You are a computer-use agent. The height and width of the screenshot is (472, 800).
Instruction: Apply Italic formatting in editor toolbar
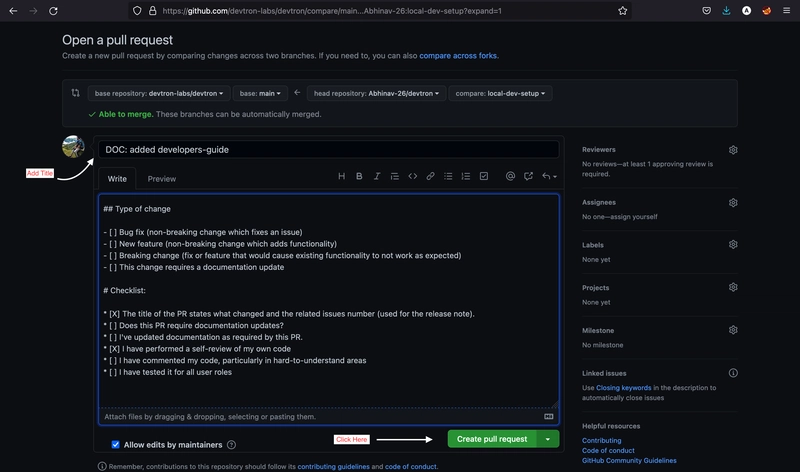(377, 176)
